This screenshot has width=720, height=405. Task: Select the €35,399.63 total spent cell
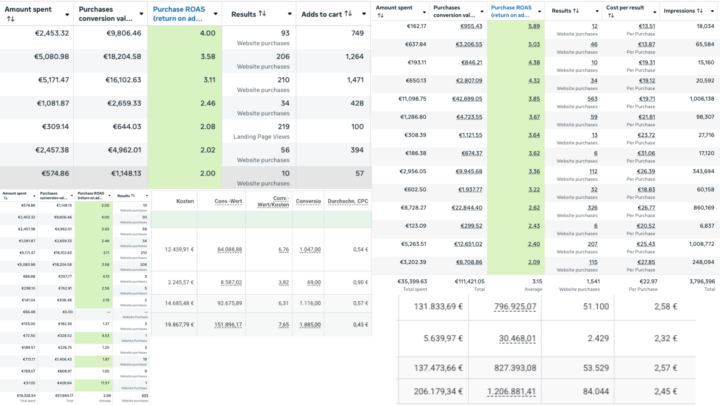412,281
